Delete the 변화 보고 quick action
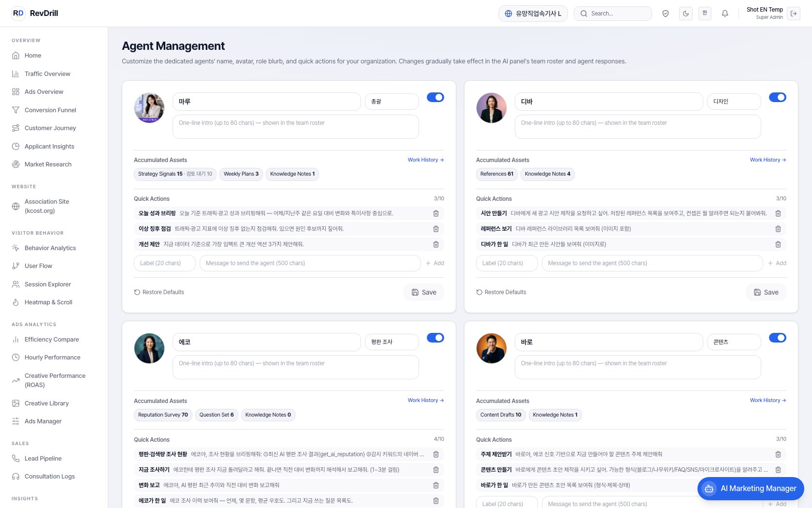 [x=436, y=485]
